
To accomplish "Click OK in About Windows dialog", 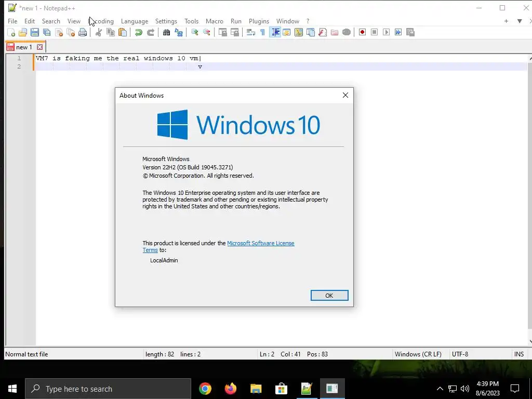I will 329,296.
